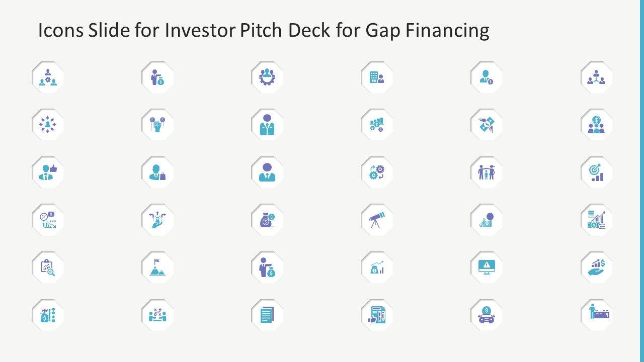Click the hand holding growth bars icon

(597, 267)
